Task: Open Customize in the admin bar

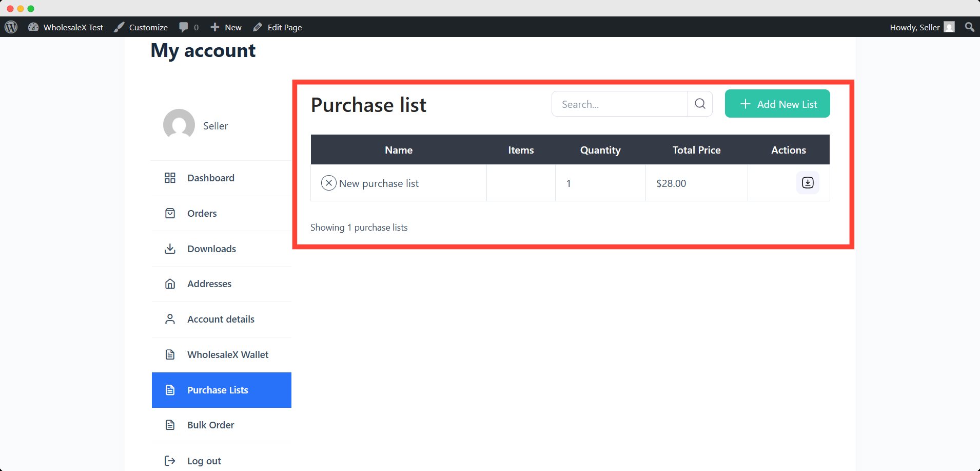Action: click(x=141, y=27)
